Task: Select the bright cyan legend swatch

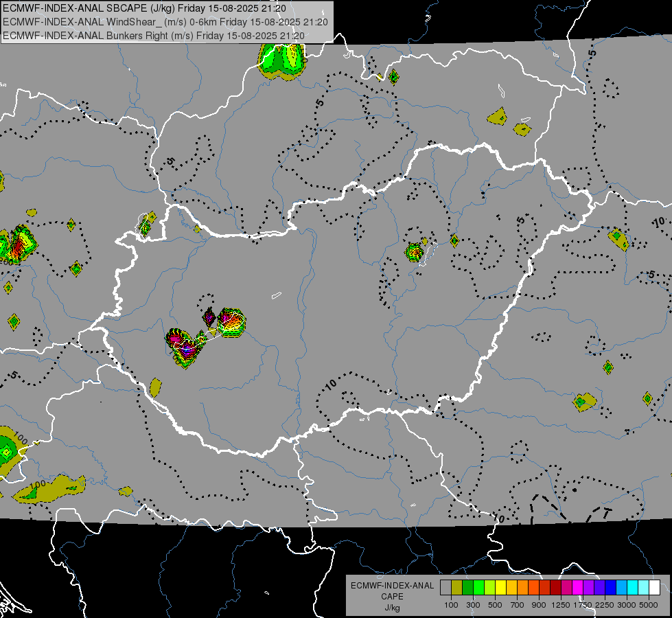Action: tap(633, 587)
